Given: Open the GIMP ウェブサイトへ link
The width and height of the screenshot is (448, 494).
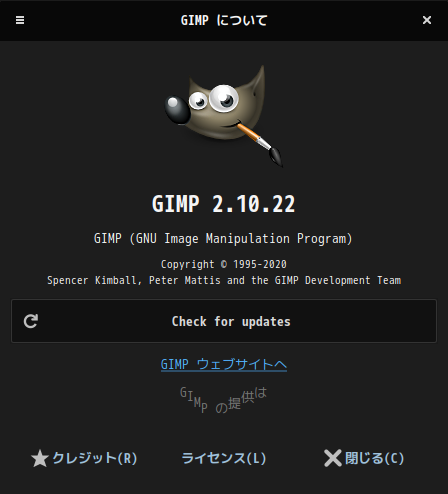Looking at the screenshot, I should (224, 364).
